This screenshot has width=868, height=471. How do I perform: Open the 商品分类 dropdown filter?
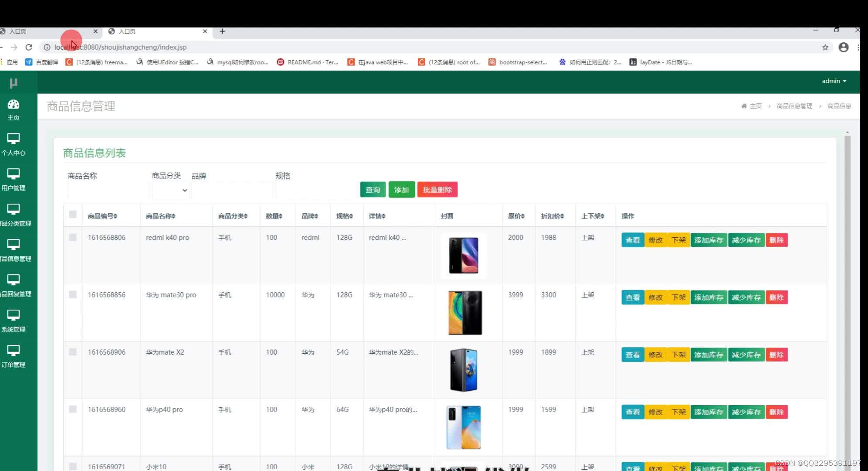(x=170, y=190)
